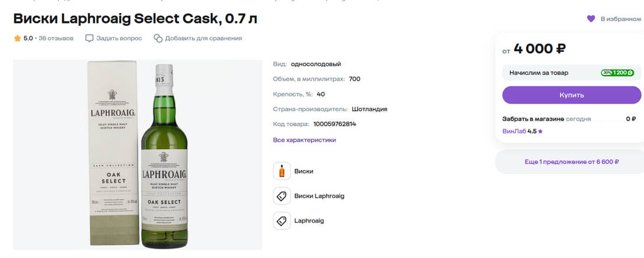This screenshot has width=644, height=258.
Task: Click the tag icon beside Laphroaig brand
Action: (x=282, y=221)
